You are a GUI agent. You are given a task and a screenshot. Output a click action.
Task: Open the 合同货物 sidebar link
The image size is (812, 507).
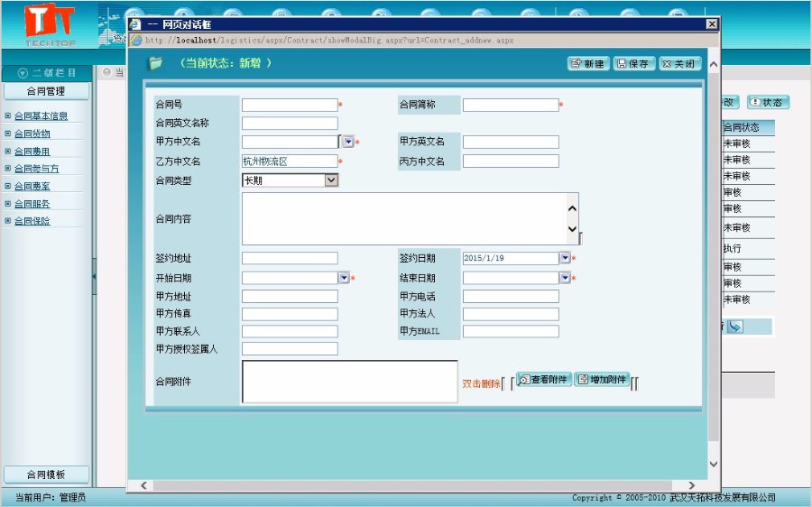point(32,134)
